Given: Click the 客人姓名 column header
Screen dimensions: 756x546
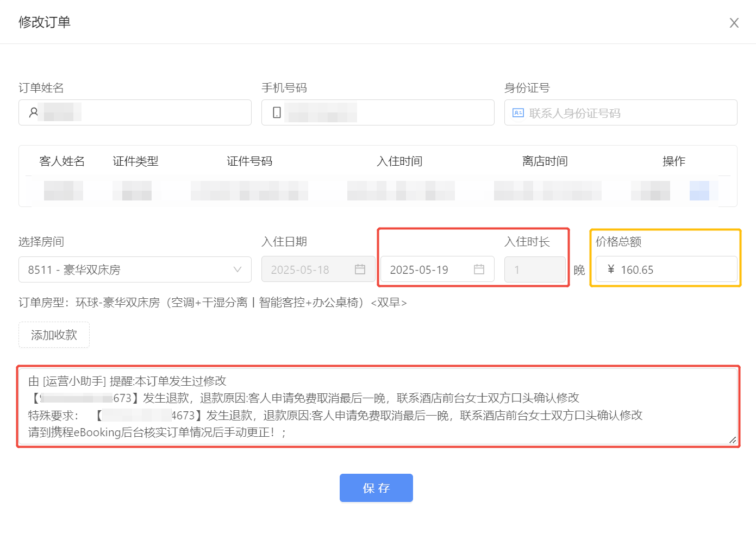Looking at the screenshot, I should 62,161.
